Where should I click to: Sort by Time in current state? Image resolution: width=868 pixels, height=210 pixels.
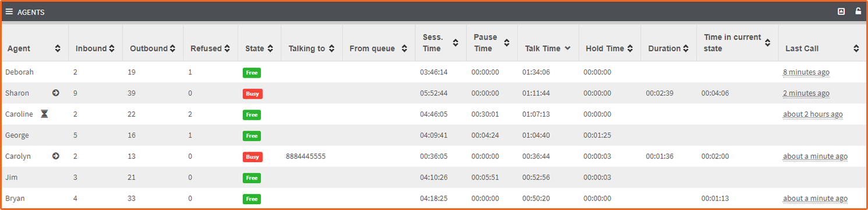(x=768, y=43)
